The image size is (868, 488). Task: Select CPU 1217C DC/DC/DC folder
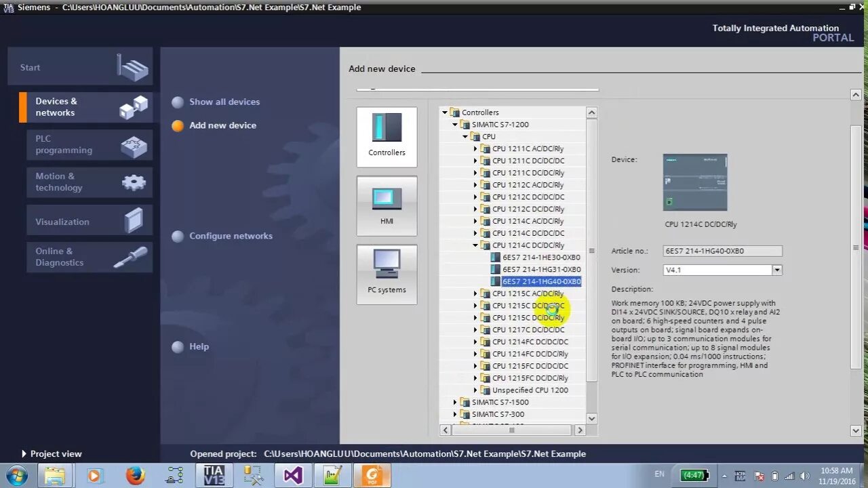pyautogui.click(x=528, y=329)
